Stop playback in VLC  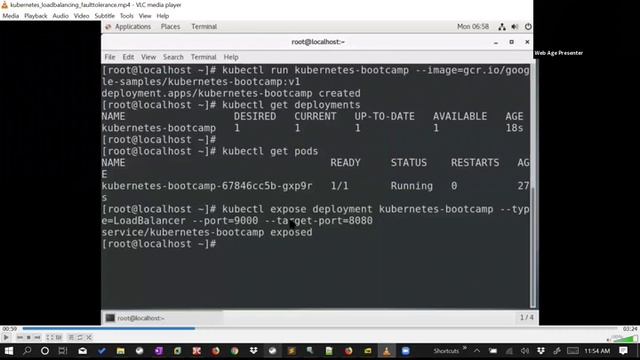tap(28, 338)
